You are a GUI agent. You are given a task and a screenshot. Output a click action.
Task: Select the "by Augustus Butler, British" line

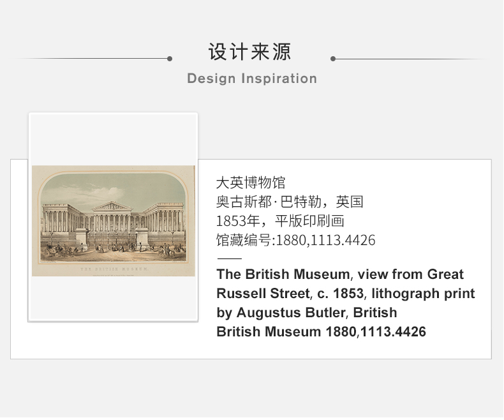coord(306,313)
